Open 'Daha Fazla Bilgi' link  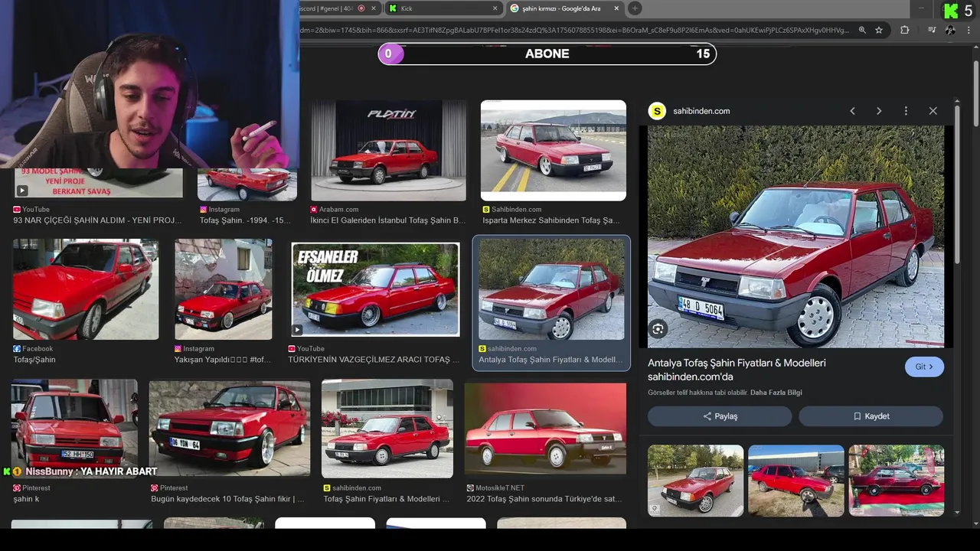[x=776, y=393]
